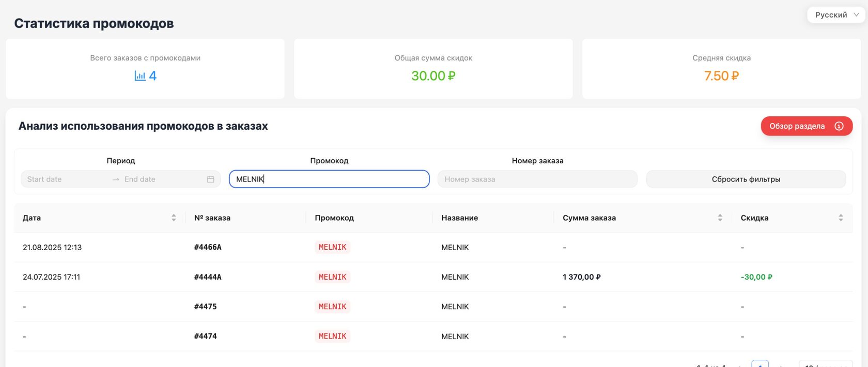Open the calendar icon in period field
Screen dimensions: 868x367
point(211,179)
